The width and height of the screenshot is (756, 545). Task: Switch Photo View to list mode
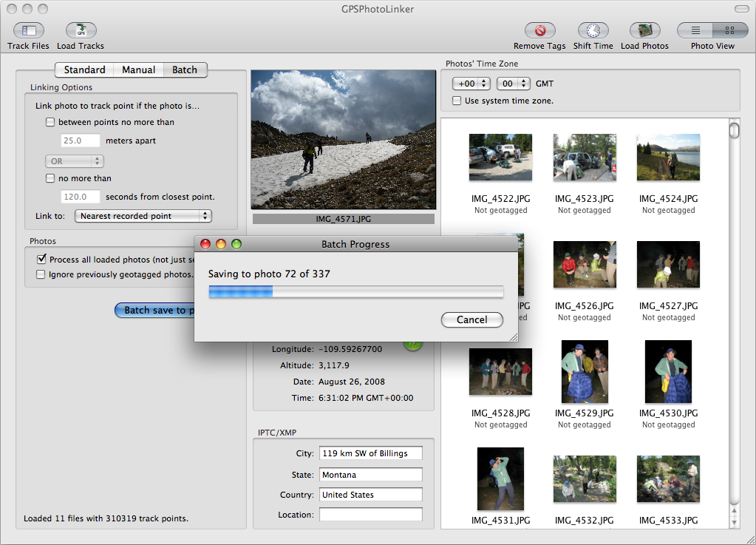pos(695,30)
